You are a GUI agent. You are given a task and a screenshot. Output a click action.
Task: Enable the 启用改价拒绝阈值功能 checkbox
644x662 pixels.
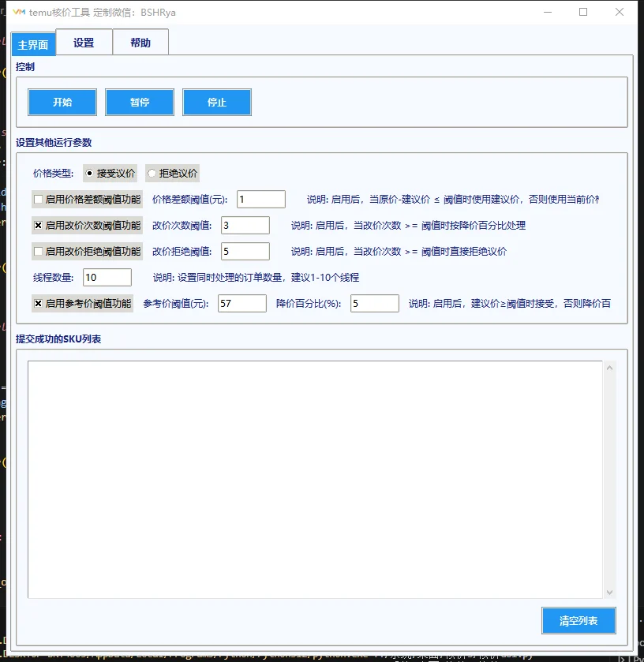38,251
